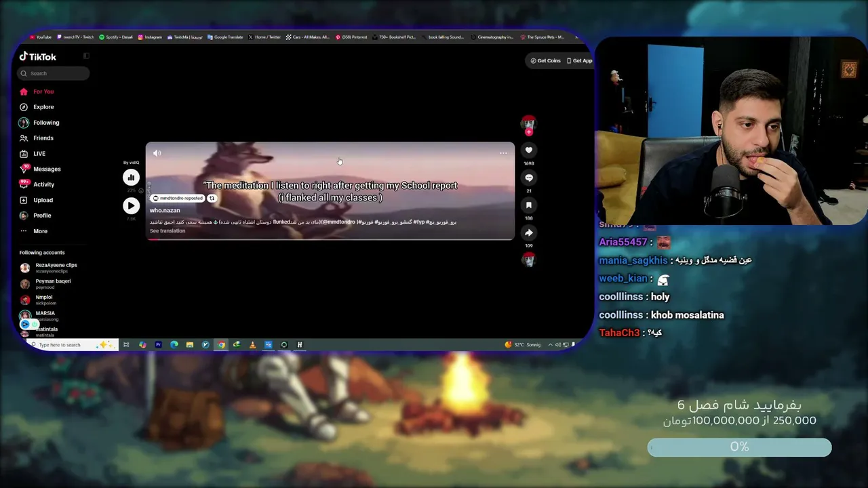Switch to The Spruce Pets tab
Viewport: 868px width, 488px height.
coord(542,37)
